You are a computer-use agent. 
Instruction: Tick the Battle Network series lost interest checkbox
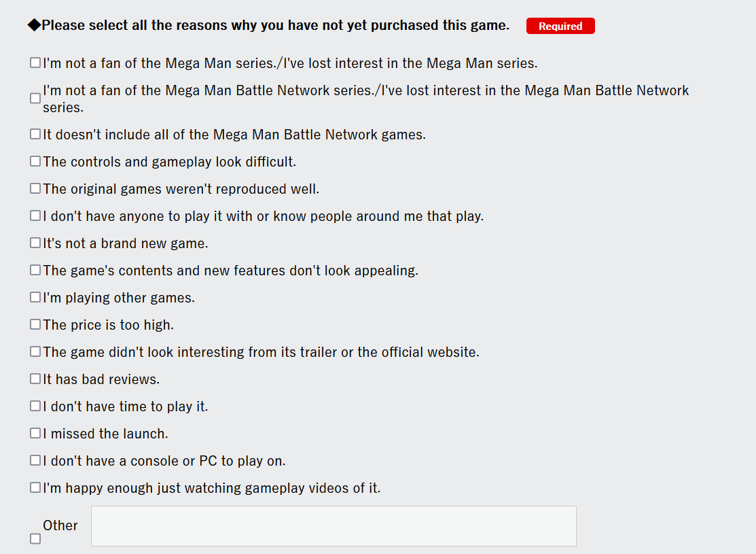35,99
